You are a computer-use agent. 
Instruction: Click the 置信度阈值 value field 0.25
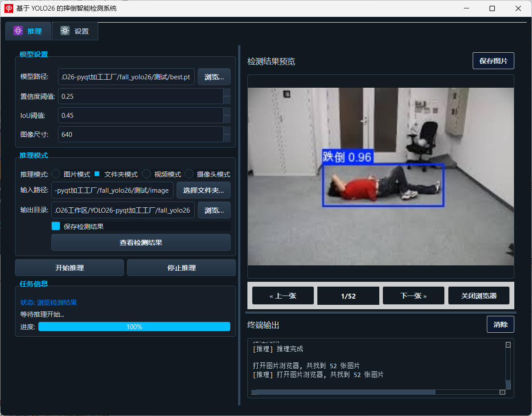141,96
